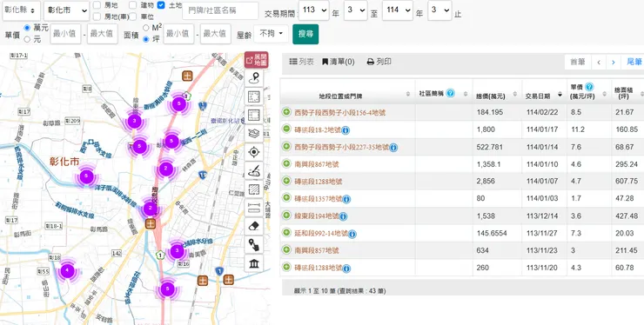Screen dimensions: 644x325
Task: Select the location pin map tool
Action: [254, 77]
